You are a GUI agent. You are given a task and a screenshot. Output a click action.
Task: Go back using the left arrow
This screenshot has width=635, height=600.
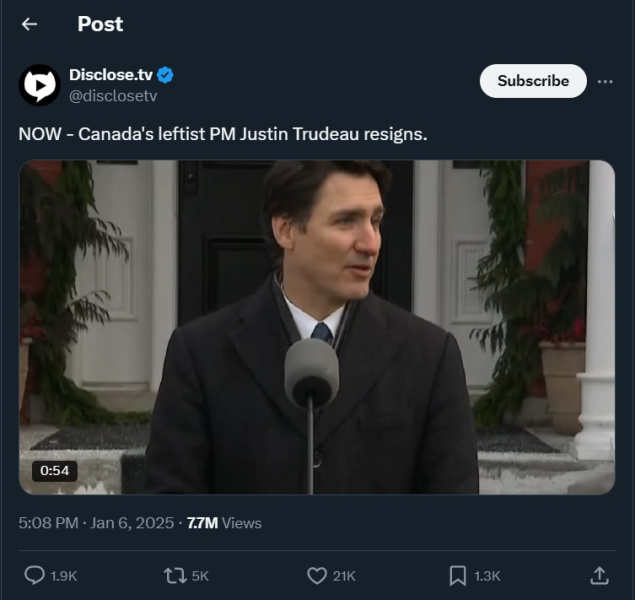pyautogui.click(x=29, y=25)
